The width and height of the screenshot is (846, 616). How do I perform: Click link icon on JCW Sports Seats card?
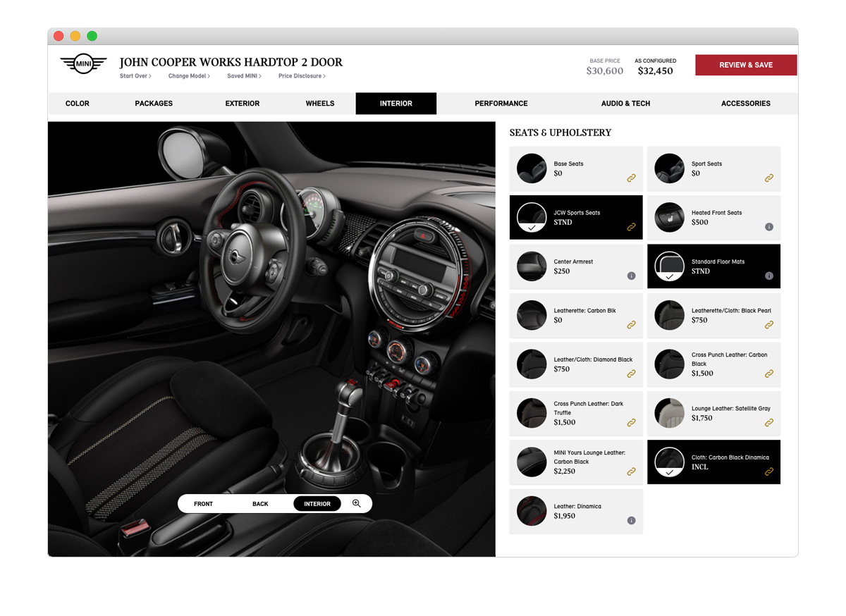631,227
